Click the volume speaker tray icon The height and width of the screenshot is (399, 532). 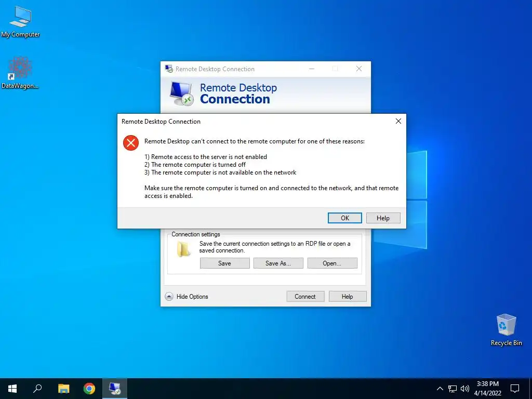465,389
